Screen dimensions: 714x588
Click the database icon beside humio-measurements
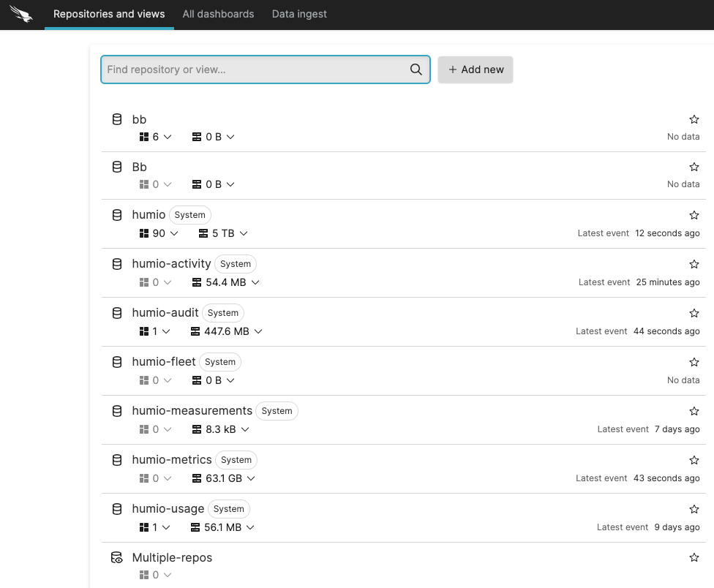point(117,410)
